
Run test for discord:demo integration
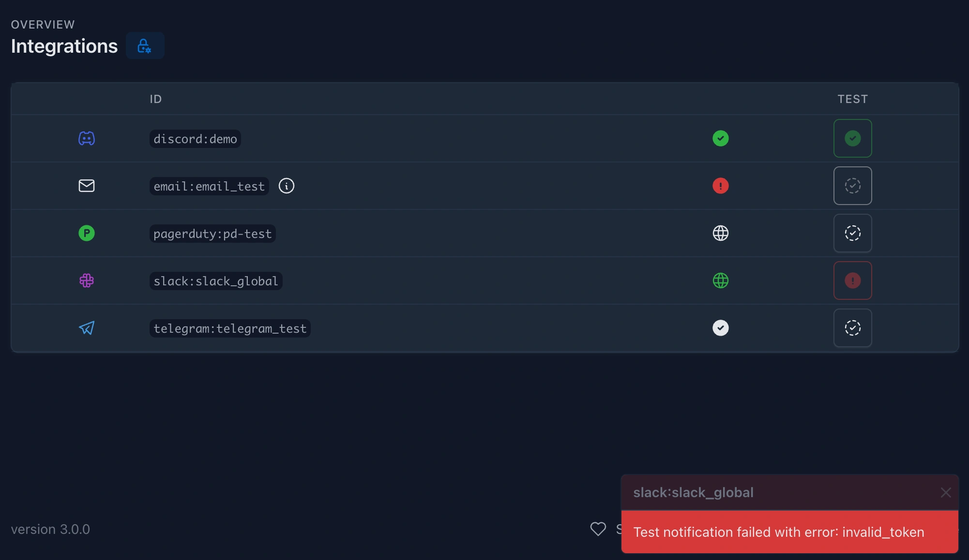852,138
